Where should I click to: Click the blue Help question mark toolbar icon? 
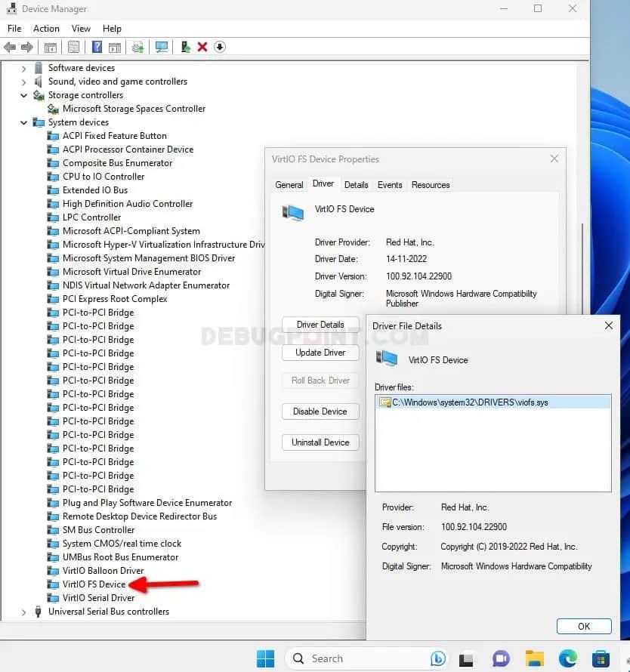tap(97, 47)
